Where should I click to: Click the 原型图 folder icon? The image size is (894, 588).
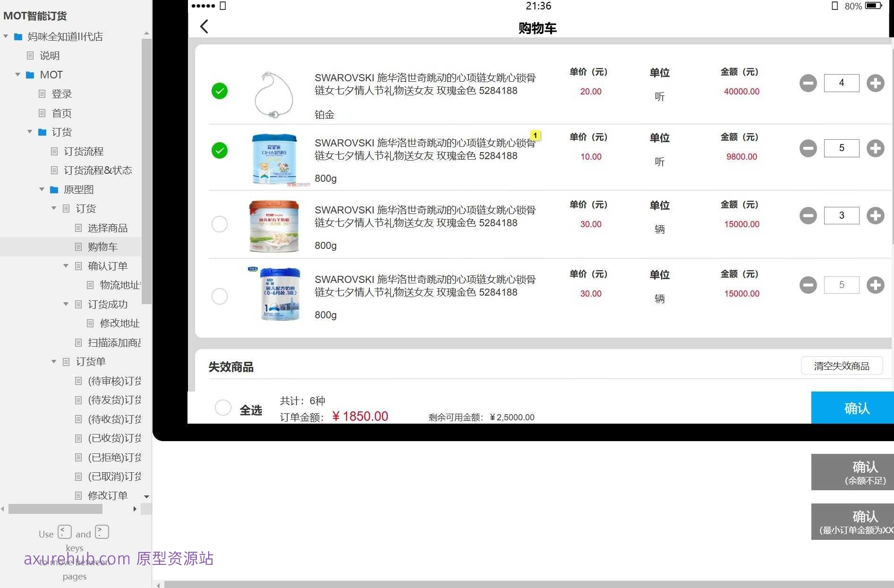click(54, 190)
